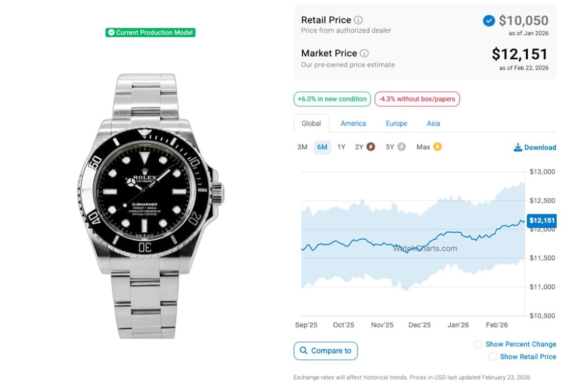Image resolution: width=588 pixels, height=389 pixels.
Task: Click the download arrow icon
Action: tap(518, 147)
